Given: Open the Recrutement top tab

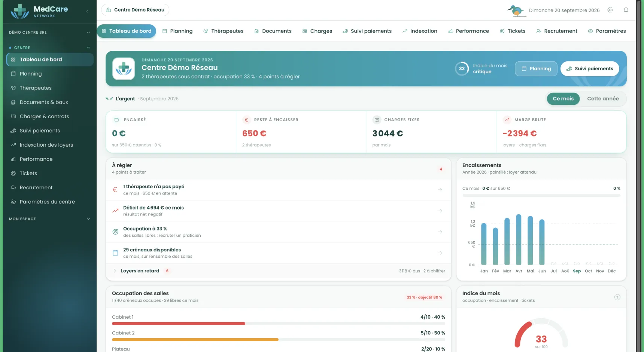Looking at the screenshot, I should point(557,31).
